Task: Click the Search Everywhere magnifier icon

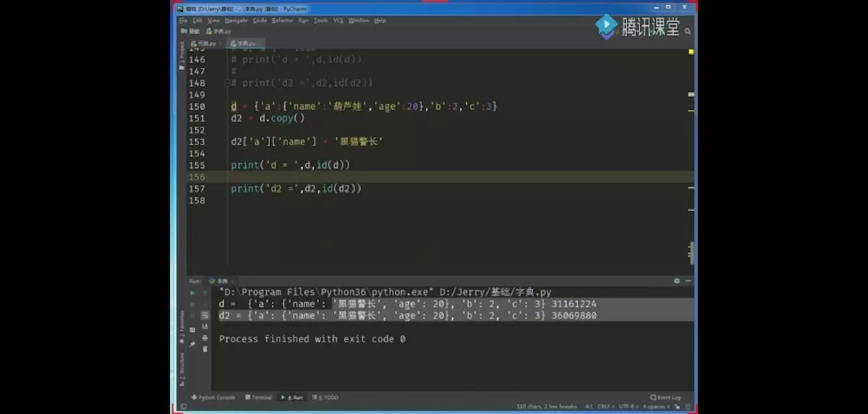Action: 688,31
